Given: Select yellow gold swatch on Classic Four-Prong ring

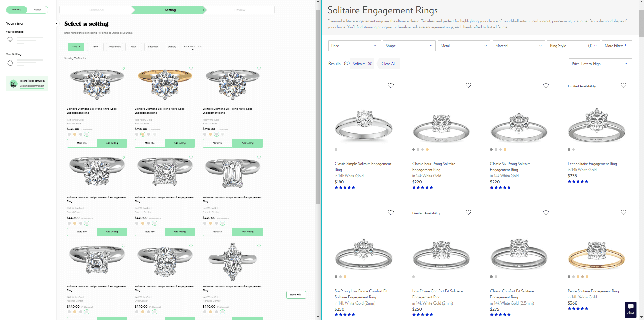Looking at the screenshot, I should coord(427,149).
